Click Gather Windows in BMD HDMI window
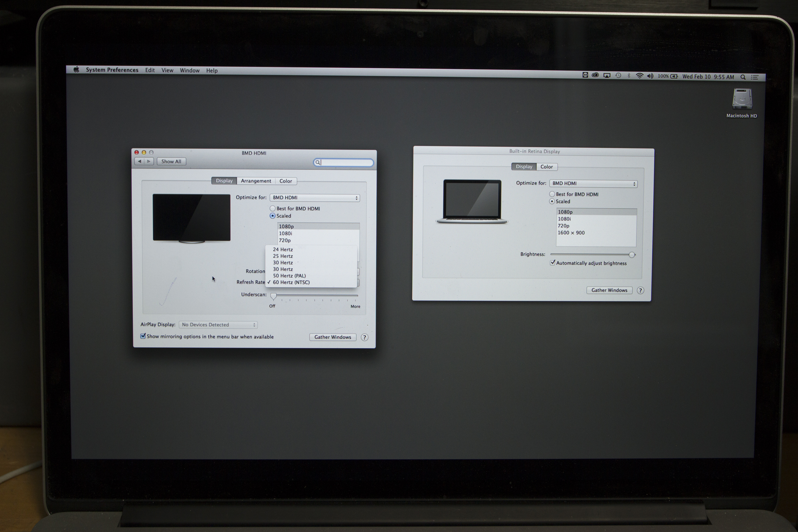The image size is (798, 532). pyautogui.click(x=333, y=337)
